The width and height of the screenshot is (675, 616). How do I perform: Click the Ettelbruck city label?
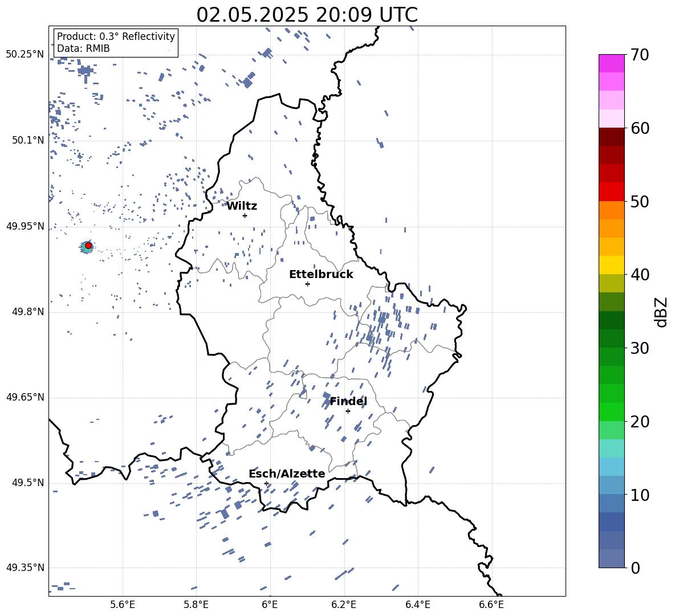tap(321, 275)
